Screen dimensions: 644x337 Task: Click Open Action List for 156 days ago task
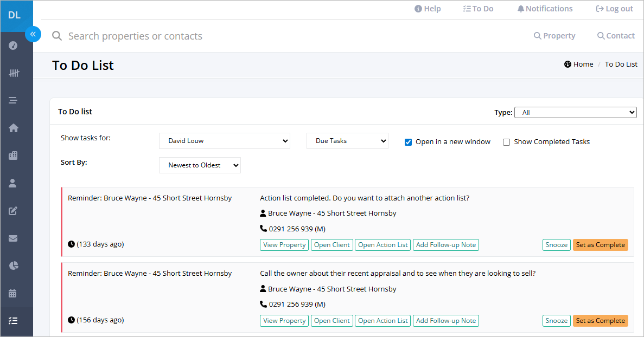coord(383,321)
